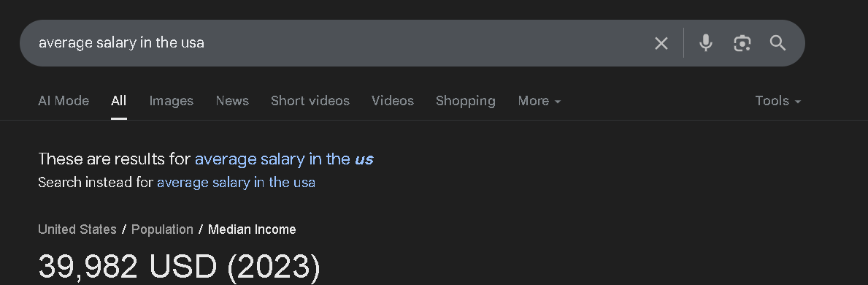Submit search with magnifying glass icon
The width and height of the screenshot is (868, 285).
pyautogui.click(x=777, y=43)
